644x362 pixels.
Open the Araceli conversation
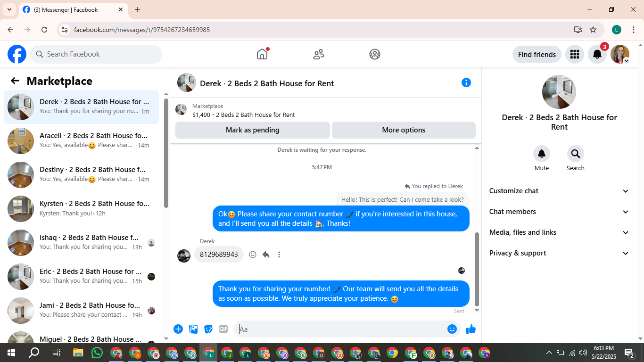coord(82,141)
